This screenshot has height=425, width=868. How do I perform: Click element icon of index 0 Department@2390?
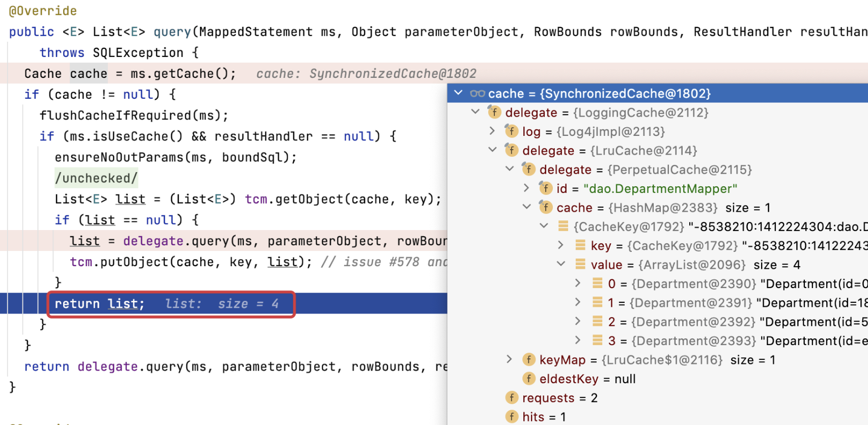(x=598, y=283)
